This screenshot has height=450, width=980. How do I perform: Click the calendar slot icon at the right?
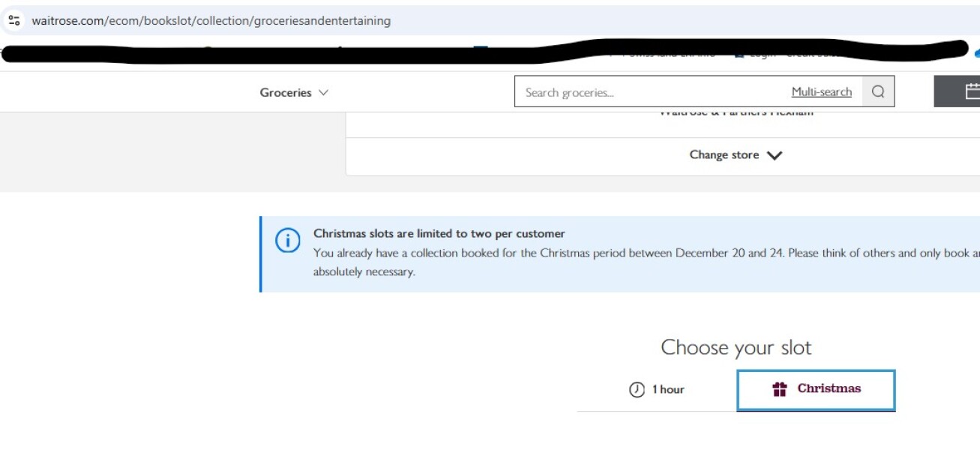click(x=972, y=91)
